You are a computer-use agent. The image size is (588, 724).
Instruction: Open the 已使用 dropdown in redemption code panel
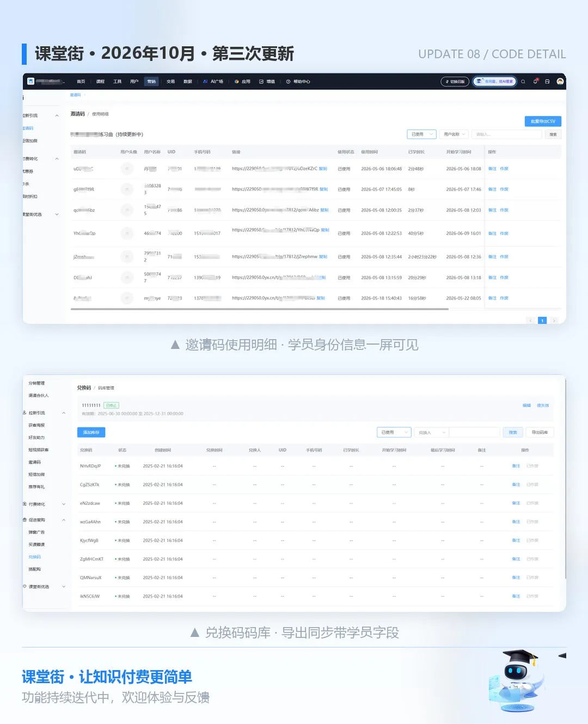394,432
